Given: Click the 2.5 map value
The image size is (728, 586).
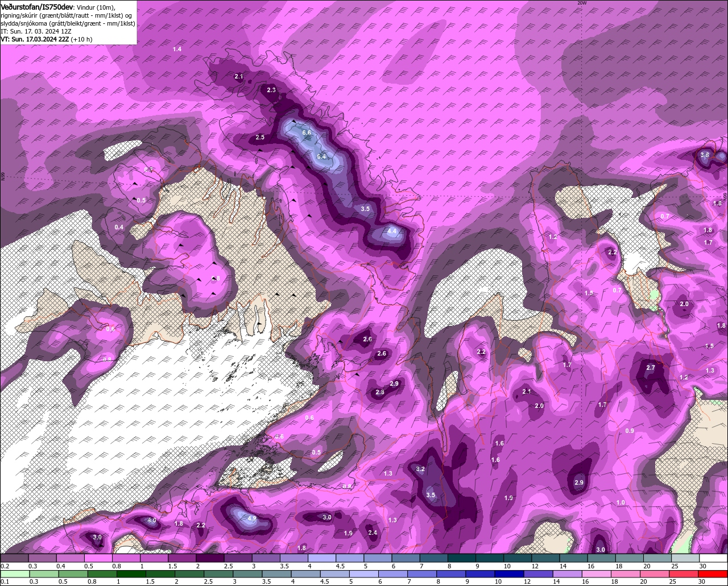Looking at the screenshot, I should coord(260,138).
